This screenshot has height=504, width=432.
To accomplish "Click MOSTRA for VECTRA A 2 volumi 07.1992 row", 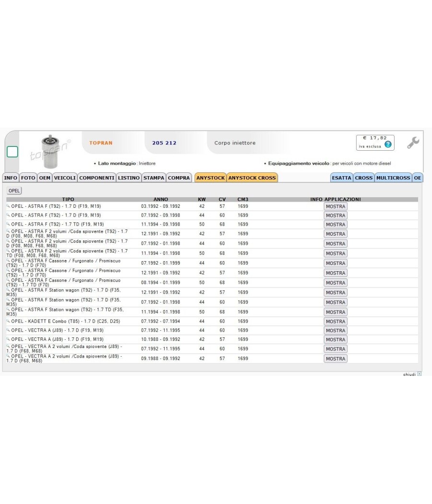I will (x=336, y=349).
